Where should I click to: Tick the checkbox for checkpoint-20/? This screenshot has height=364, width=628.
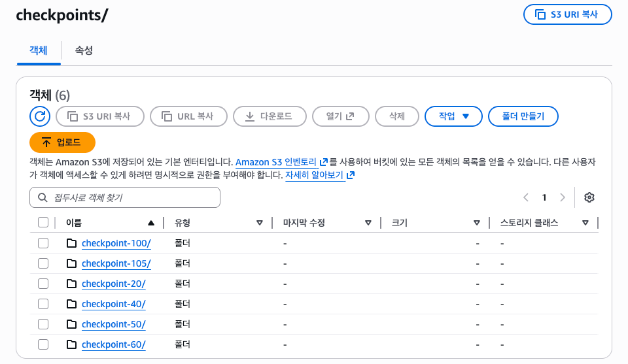pyautogui.click(x=43, y=284)
